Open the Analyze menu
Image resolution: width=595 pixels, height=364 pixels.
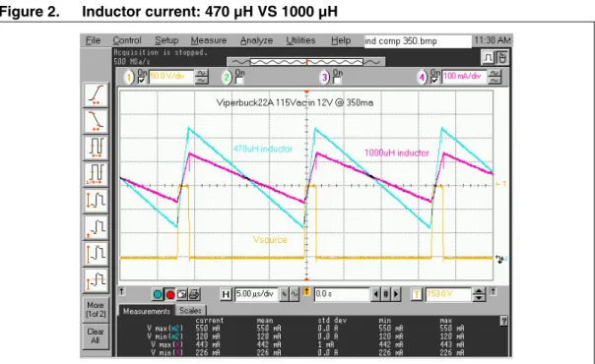(256, 40)
